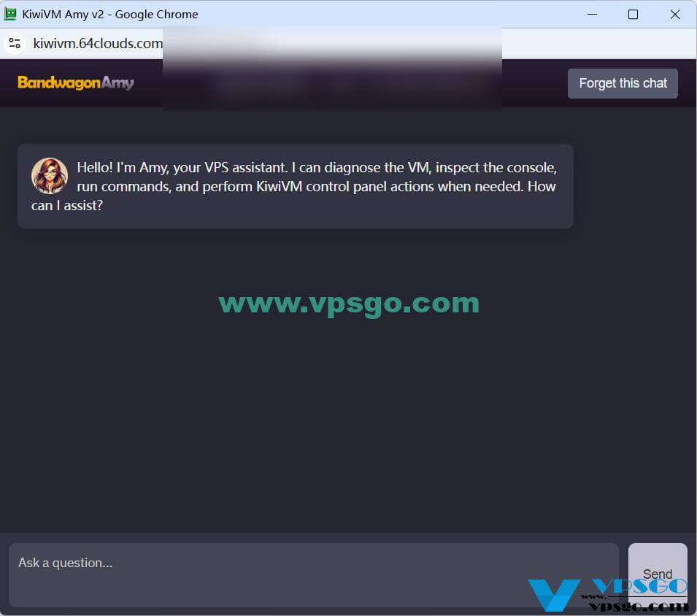Screen dimensions: 697x616
Task: Close the KiwiVM Amy v2 window
Action: pyautogui.click(x=674, y=14)
